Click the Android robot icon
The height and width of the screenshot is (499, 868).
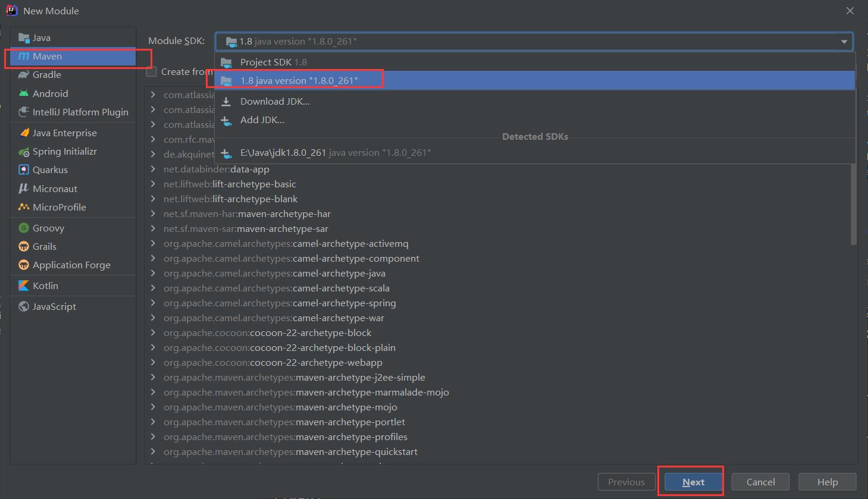[24, 93]
